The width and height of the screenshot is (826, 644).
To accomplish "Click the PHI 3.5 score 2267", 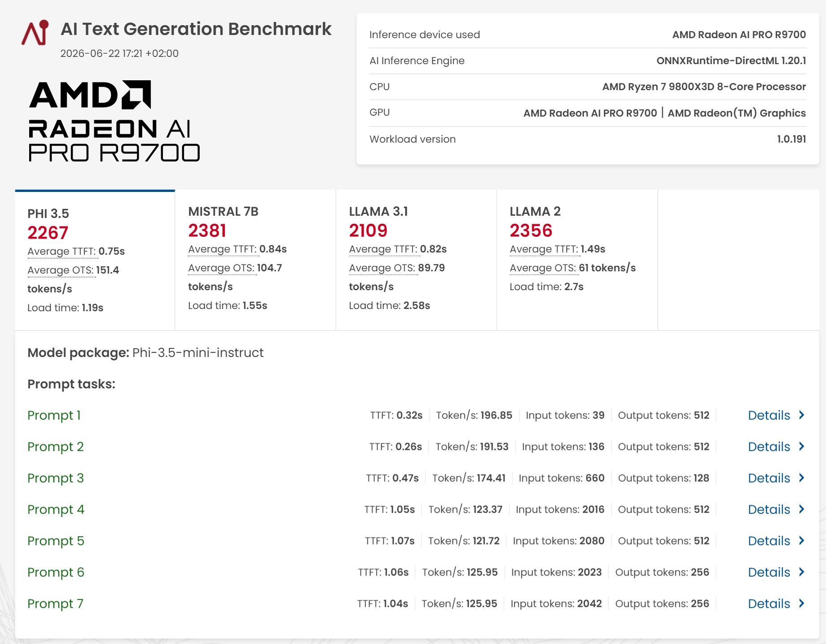I will [48, 233].
